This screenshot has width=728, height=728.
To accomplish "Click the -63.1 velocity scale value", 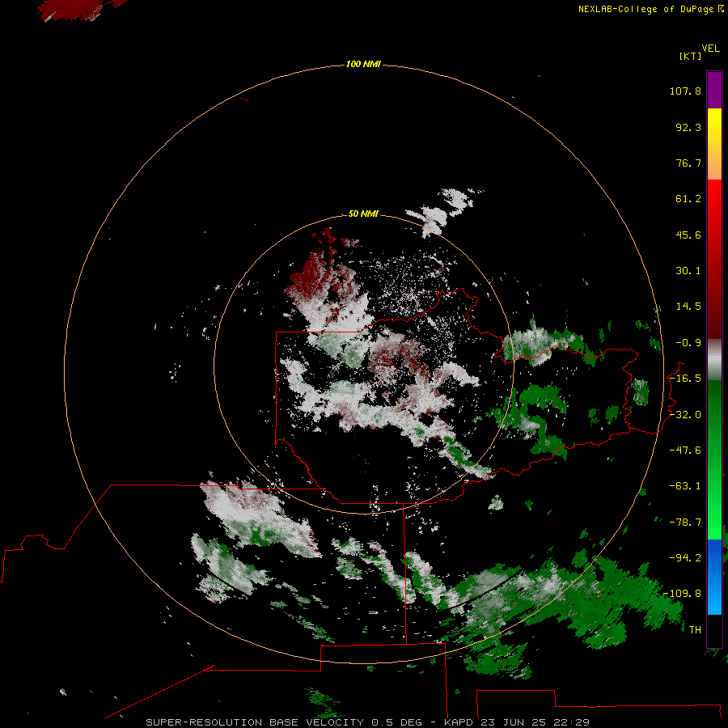I will tap(685, 486).
